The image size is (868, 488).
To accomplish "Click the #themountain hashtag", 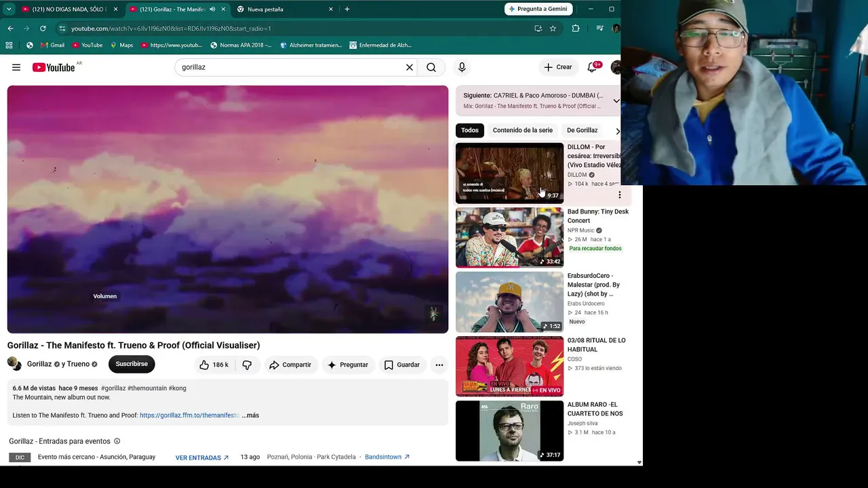I will pyautogui.click(x=147, y=388).
